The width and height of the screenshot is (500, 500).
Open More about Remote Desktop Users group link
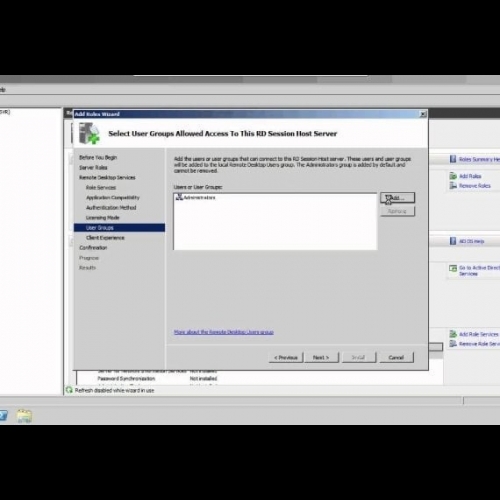224,332
